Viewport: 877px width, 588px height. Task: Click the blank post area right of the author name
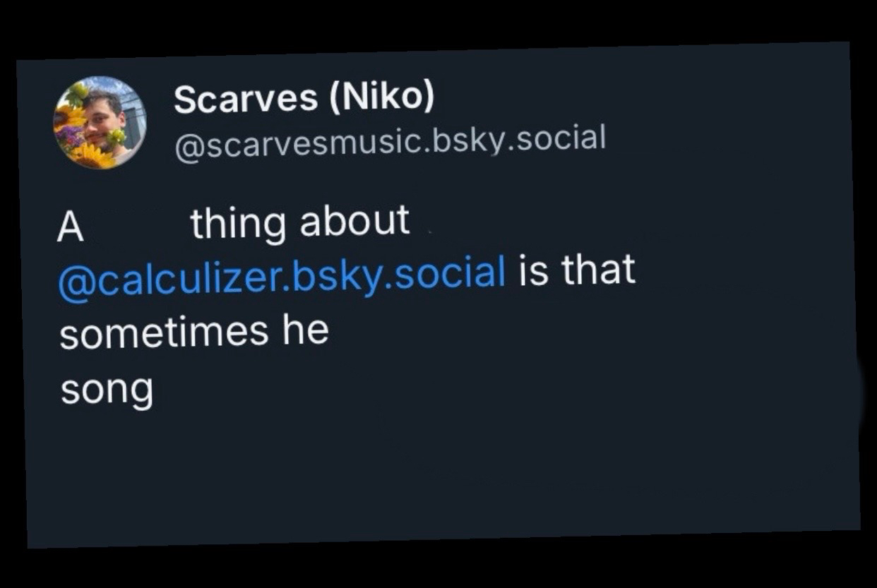[636, 99]
